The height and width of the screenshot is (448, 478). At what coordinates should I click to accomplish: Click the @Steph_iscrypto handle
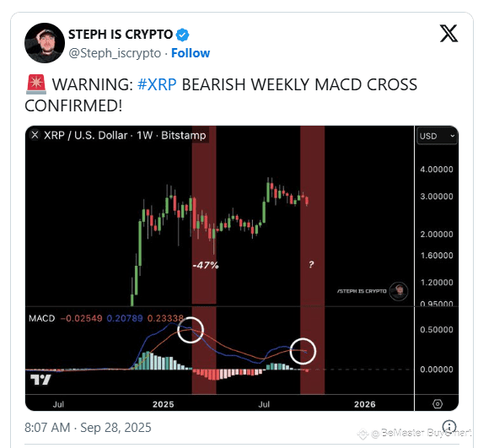tap(115, 53)
